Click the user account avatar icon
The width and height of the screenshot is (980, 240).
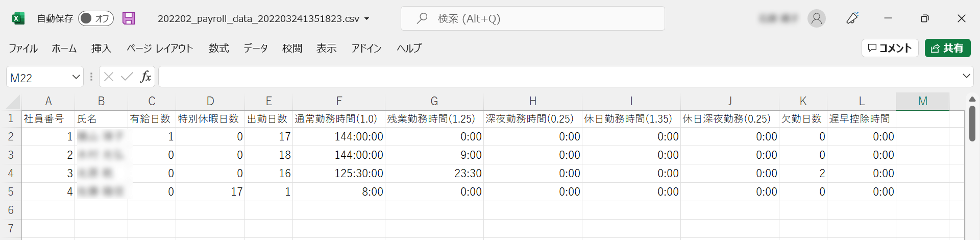pyautogui.click(x=816, y=19)
